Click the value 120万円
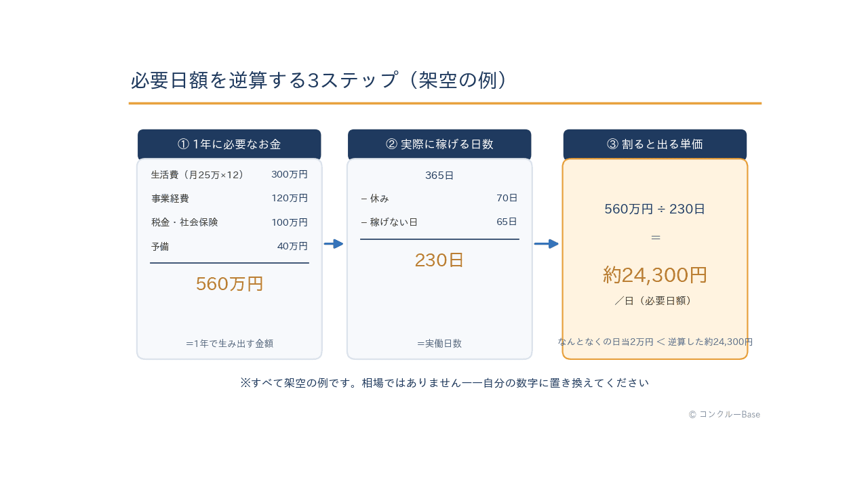868x488 pixels. (290, 199)
